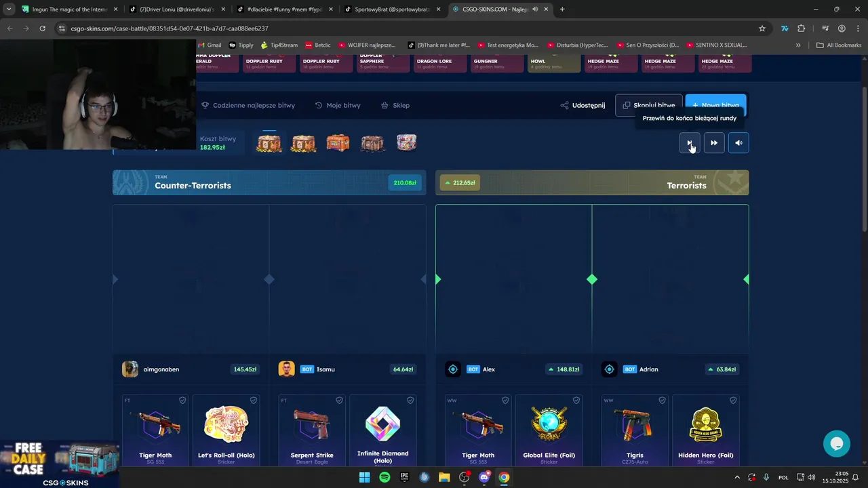Select the Tigris CZ75-Auto item card
Image resolution: width=868 pixels, height=488 pixels.
pyautogui.click(x=635, y=430)
